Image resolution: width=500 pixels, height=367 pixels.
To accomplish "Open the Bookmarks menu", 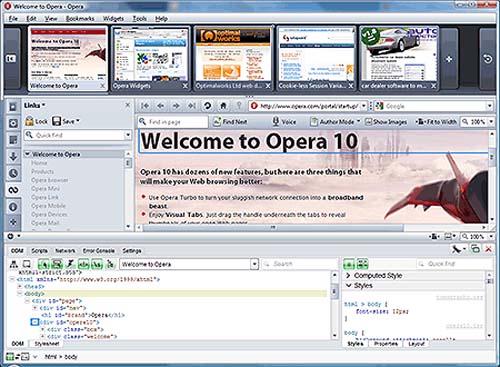I will click(x=80, y=18).
